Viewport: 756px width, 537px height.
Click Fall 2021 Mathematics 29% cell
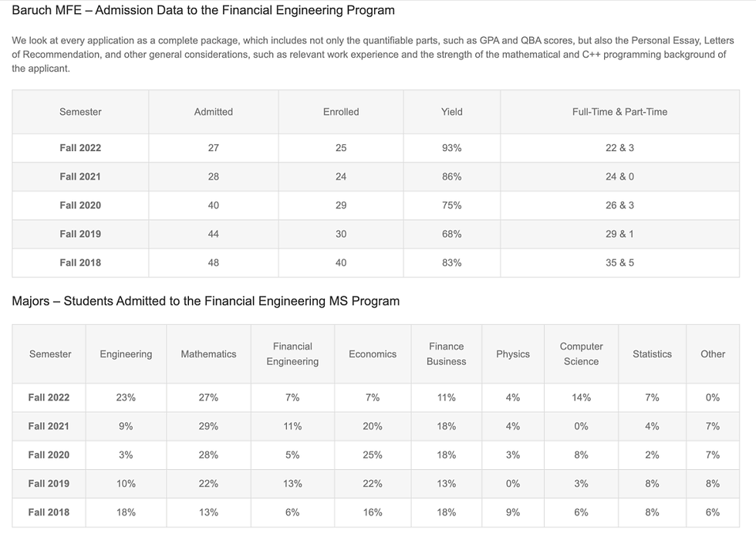click(208, 426)
